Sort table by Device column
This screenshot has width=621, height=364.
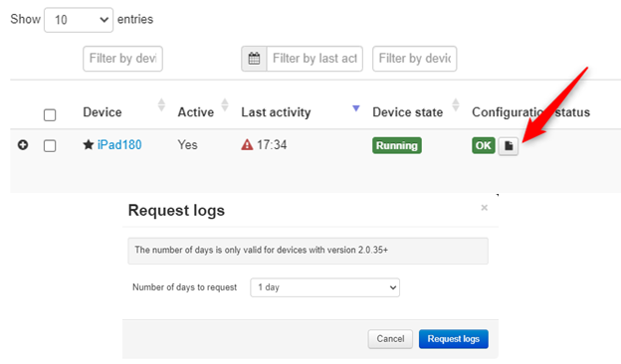click(x=161, y=105)
